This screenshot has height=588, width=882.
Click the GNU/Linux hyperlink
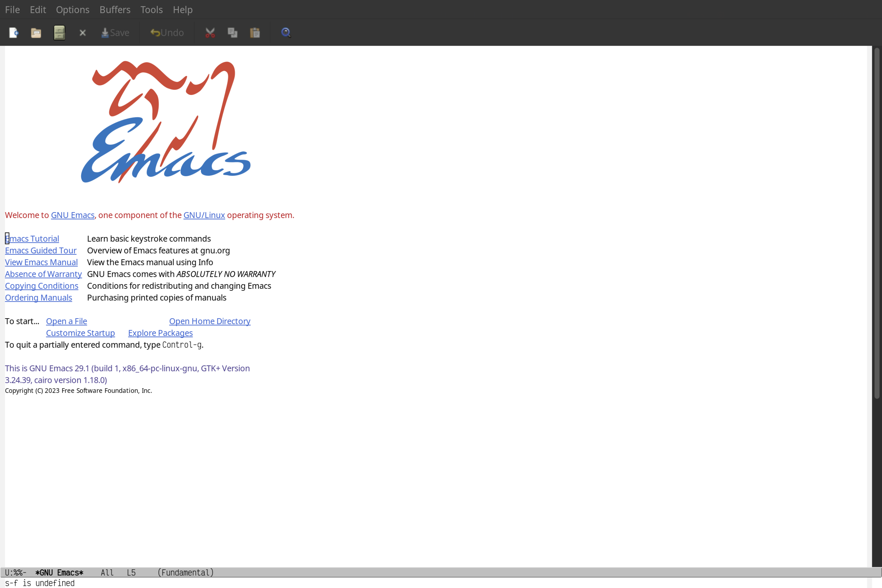(x=204, y=215)
